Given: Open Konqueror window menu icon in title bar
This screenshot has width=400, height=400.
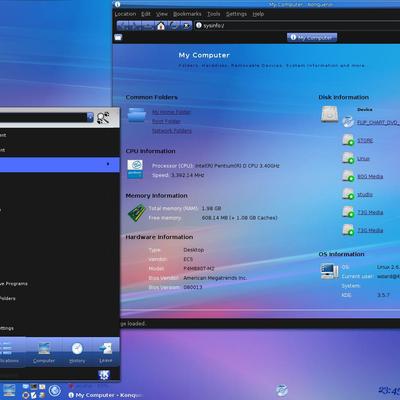Looking at the screenshot, I should pyautogui.click(x=117, y=4).
